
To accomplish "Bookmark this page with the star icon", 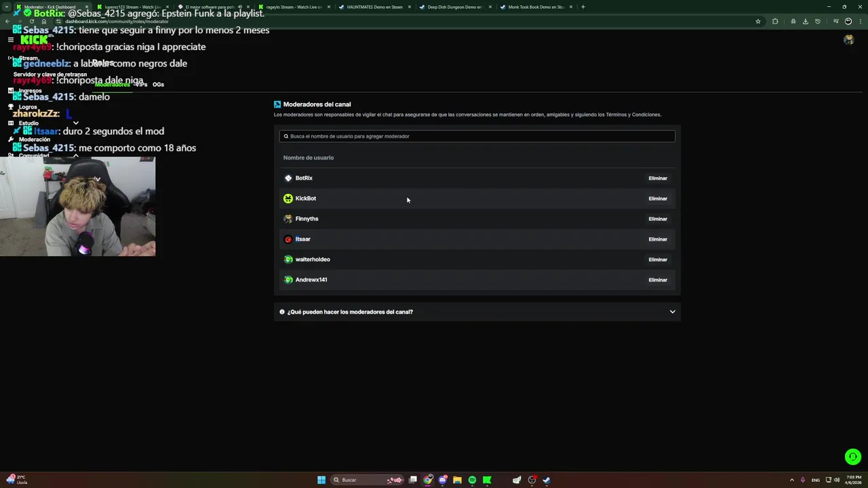I will point(758,21).
